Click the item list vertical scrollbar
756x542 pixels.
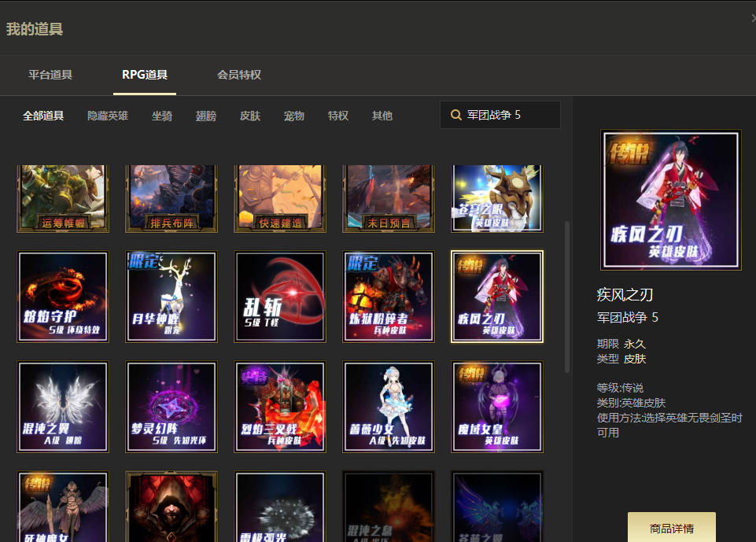[567, 297]
